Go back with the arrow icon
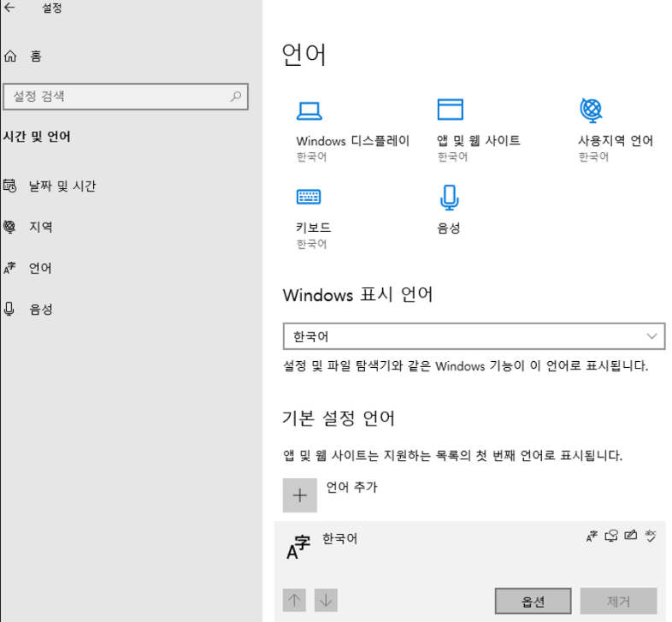Viewport: 672px width, 622px height. coord(9,8)
